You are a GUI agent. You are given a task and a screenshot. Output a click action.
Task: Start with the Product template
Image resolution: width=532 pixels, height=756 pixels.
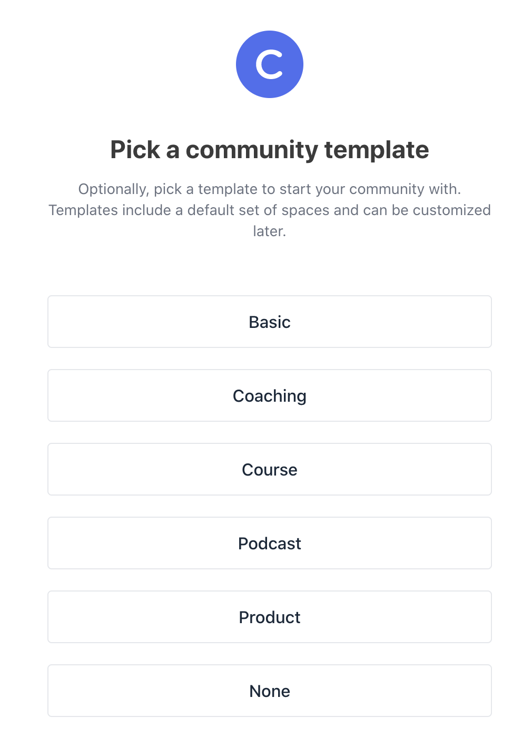pos(270,617)
